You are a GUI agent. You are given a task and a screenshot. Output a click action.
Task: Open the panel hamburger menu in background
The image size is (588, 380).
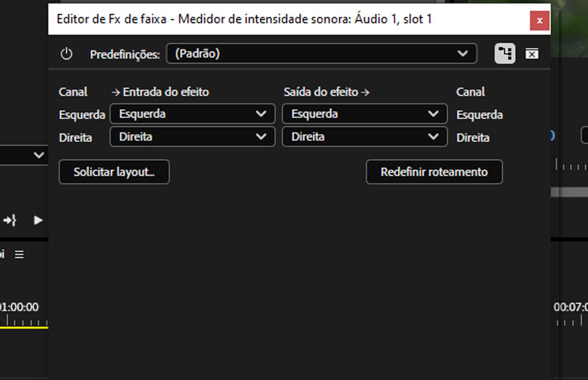(x=19, y=255)
